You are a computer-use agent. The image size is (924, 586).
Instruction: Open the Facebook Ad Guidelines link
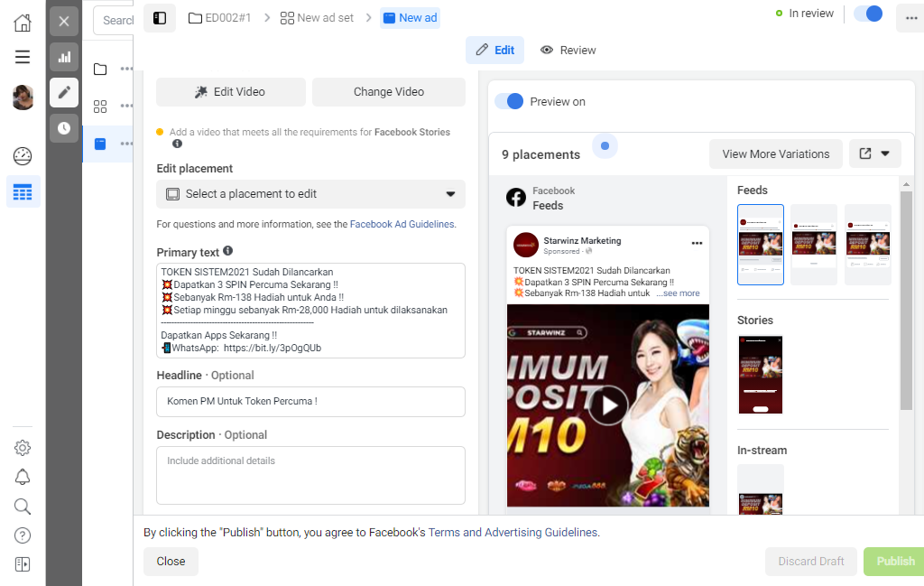click(402, 224)
